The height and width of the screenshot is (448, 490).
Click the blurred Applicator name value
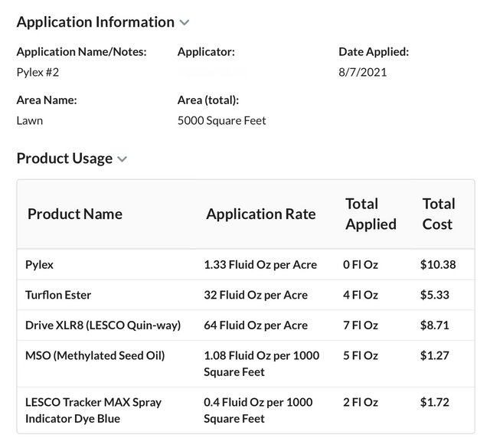point(211,73)
